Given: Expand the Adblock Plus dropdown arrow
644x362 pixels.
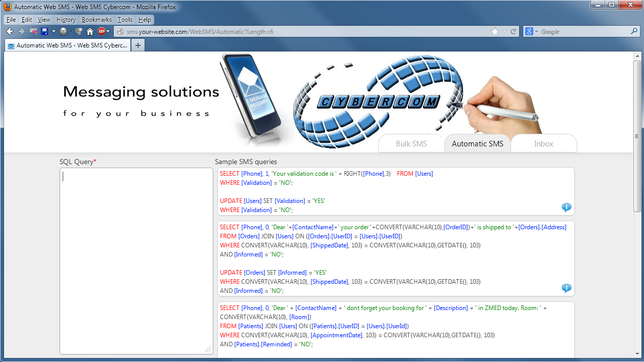Looking at the screenshot, I should pyautogui.click(x=108, y=31).
